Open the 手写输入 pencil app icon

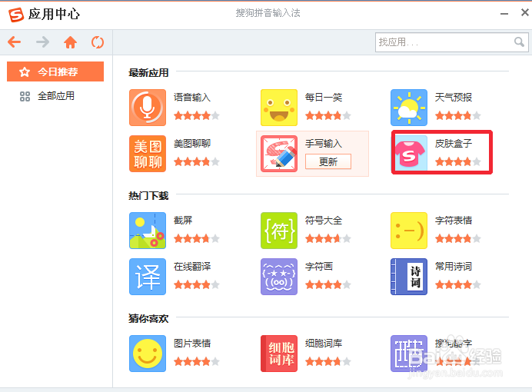[279, 154]
